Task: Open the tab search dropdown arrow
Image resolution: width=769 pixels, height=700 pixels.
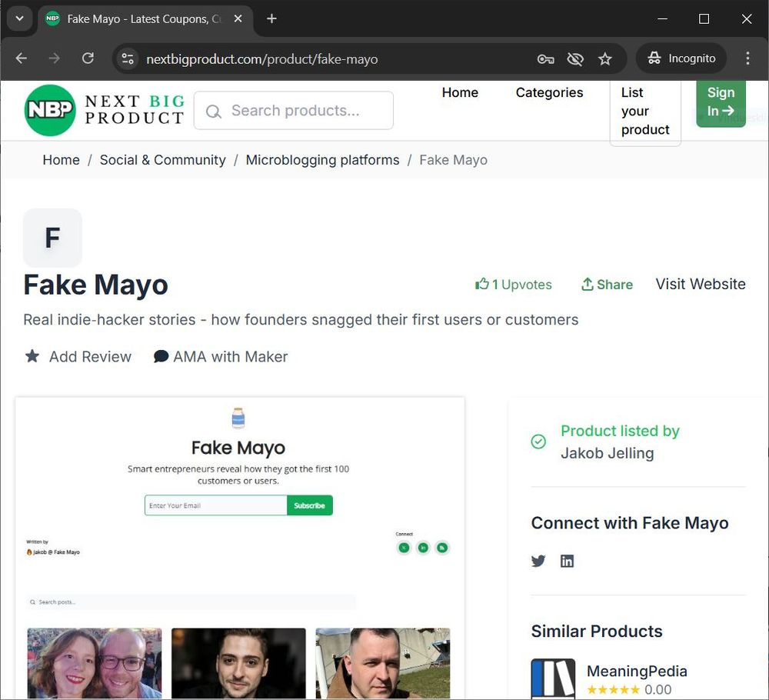Action: pyautogui.click(x=20, y=18)
